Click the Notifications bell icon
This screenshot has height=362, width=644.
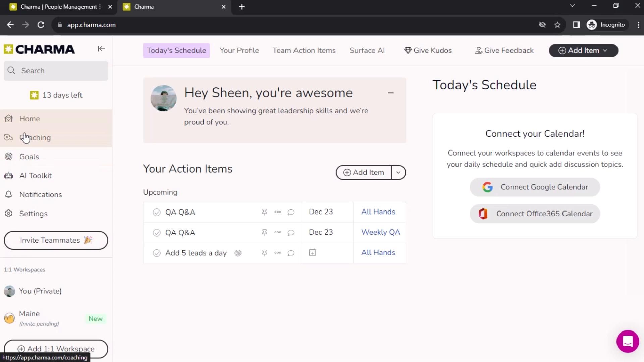coord(9,195)
